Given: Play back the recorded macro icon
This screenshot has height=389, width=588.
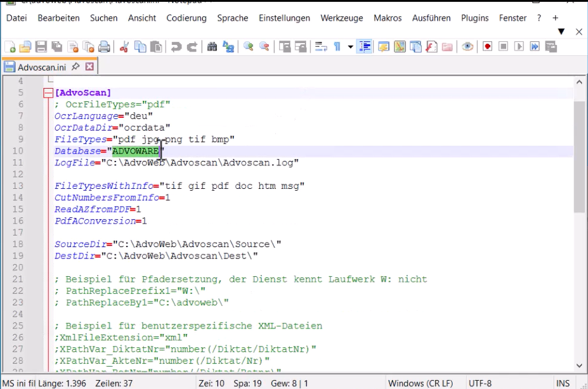Looking at the screenshot, I should coord(519,47).
